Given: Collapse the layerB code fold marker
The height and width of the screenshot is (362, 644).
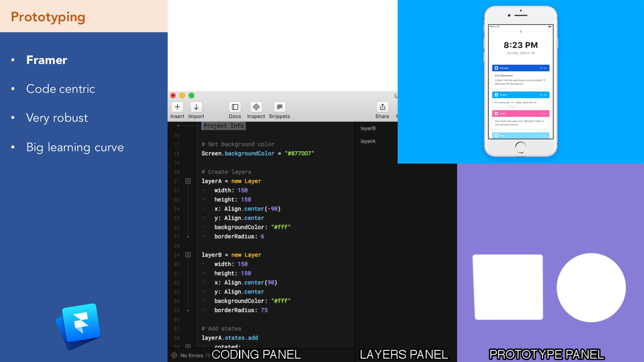Looking at the screenshot, I should point(188,255).
